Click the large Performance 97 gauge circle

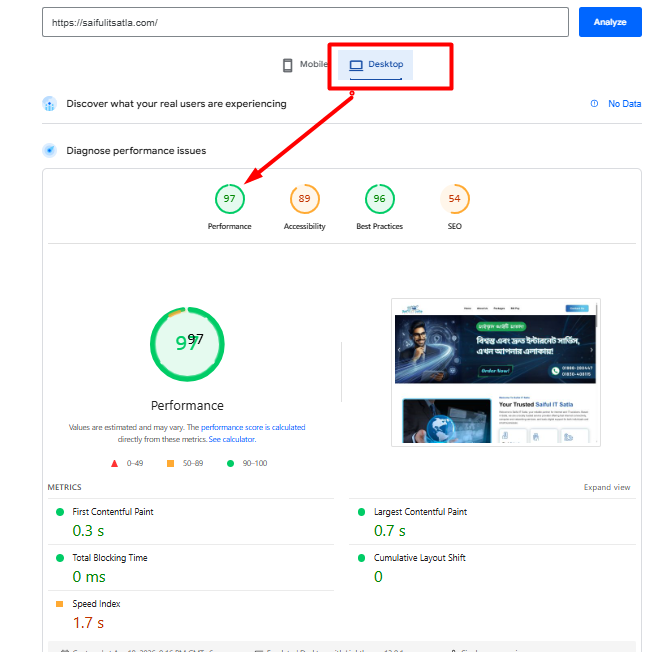tap(187, 343)
